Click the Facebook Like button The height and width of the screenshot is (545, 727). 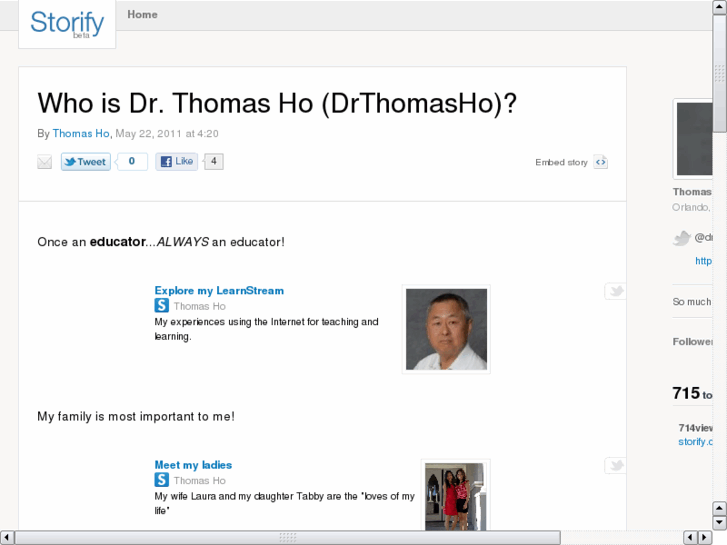click(x=177, y=161)
